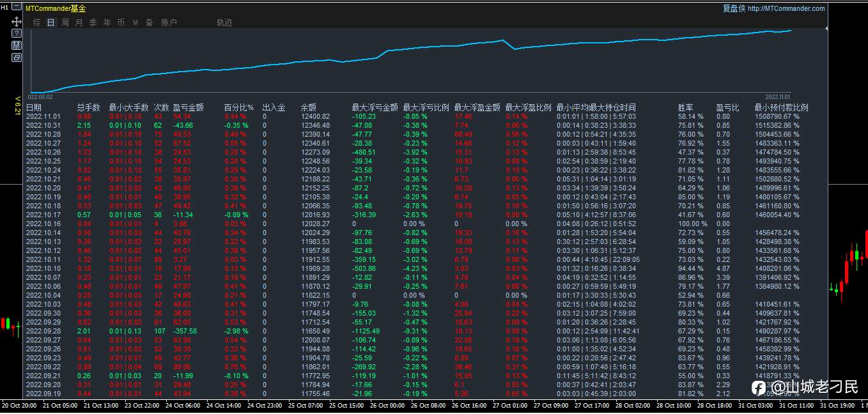868x414 pixels.
Task: Select the M tab
Action: pyautogui.click(x=136, y=22)
